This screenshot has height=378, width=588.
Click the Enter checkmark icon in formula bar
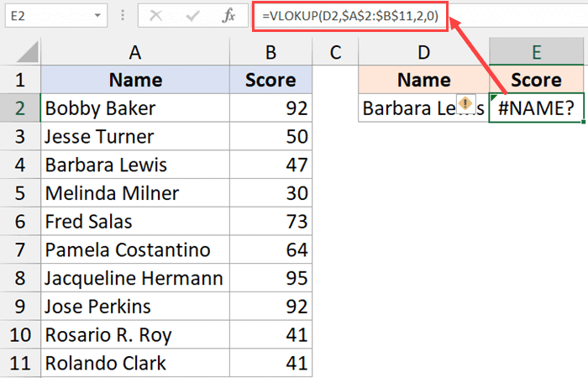click(x=192, y=16)
